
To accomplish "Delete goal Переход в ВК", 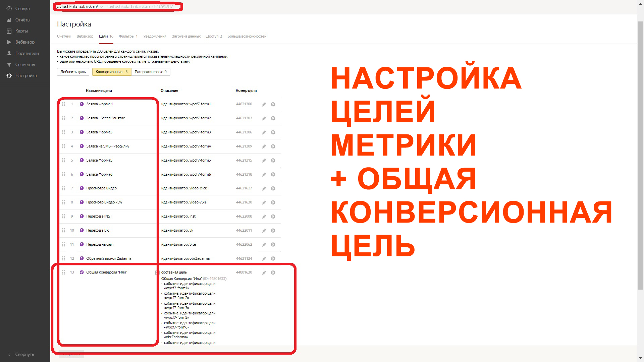I will pyautogui.click(x=273, y=231).
